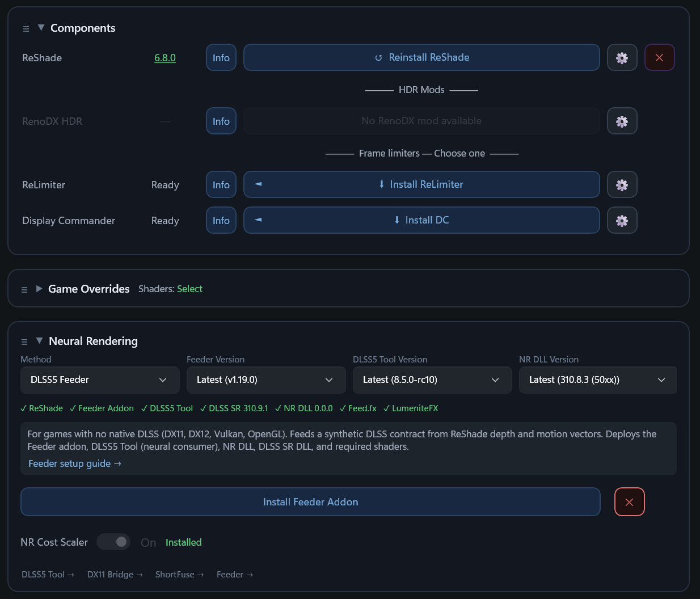Screen dimensions: 700x599
Task: Open the Feeder Version dropdown
Action: [266, 380]
